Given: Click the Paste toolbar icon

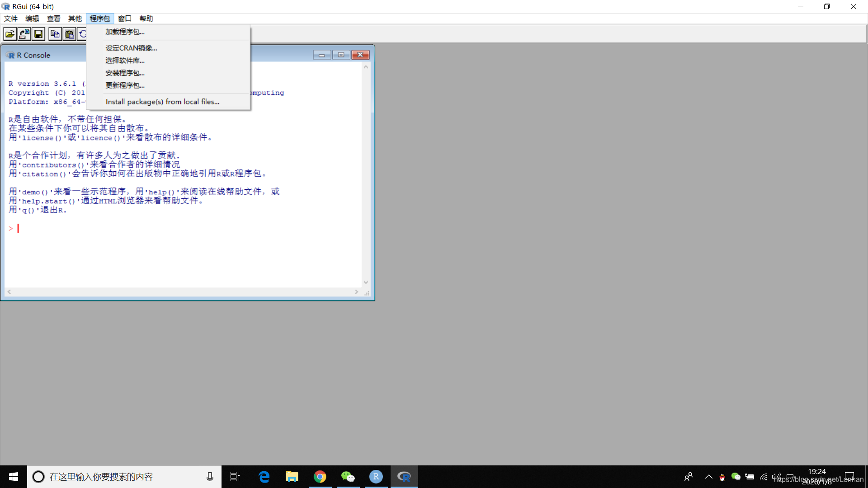Looking at the screenshot, I should coord(69,34).
